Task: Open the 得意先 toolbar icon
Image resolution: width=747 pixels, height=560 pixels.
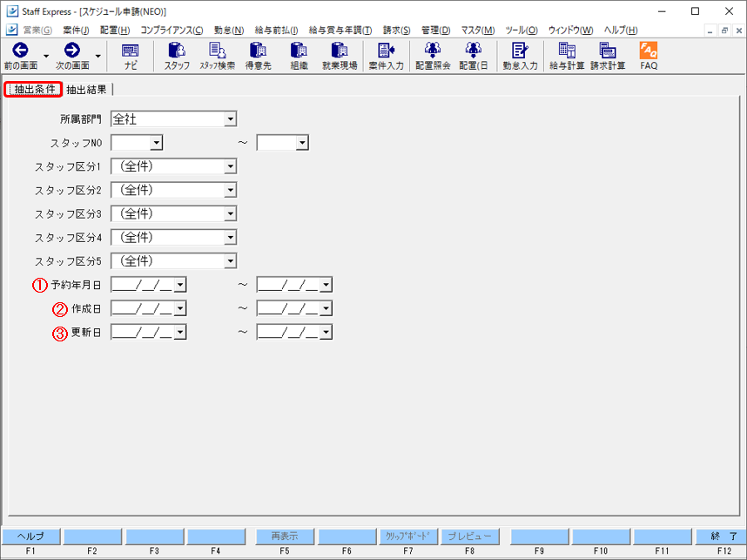Action: pyautogui.click(x=259, y=50)
